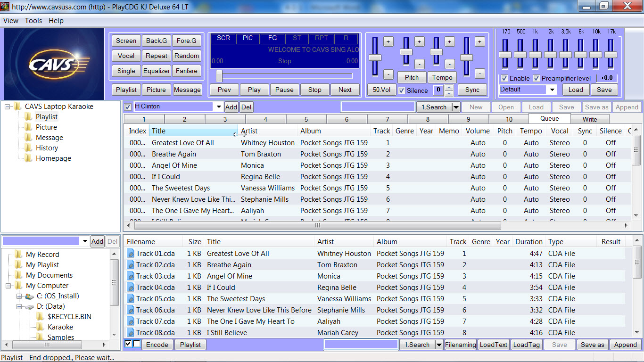Toggle the Random mode button
This screenshot has height=362, width=644.
187,56
